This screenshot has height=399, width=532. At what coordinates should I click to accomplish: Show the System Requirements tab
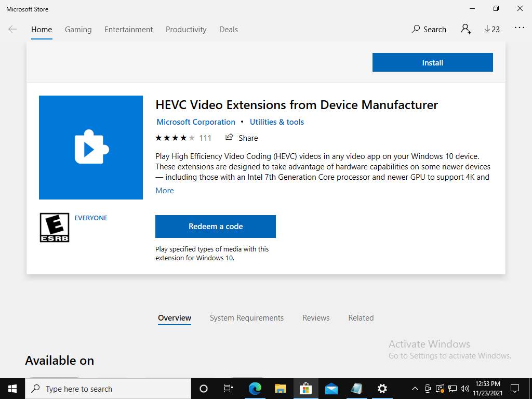[247, 318]
